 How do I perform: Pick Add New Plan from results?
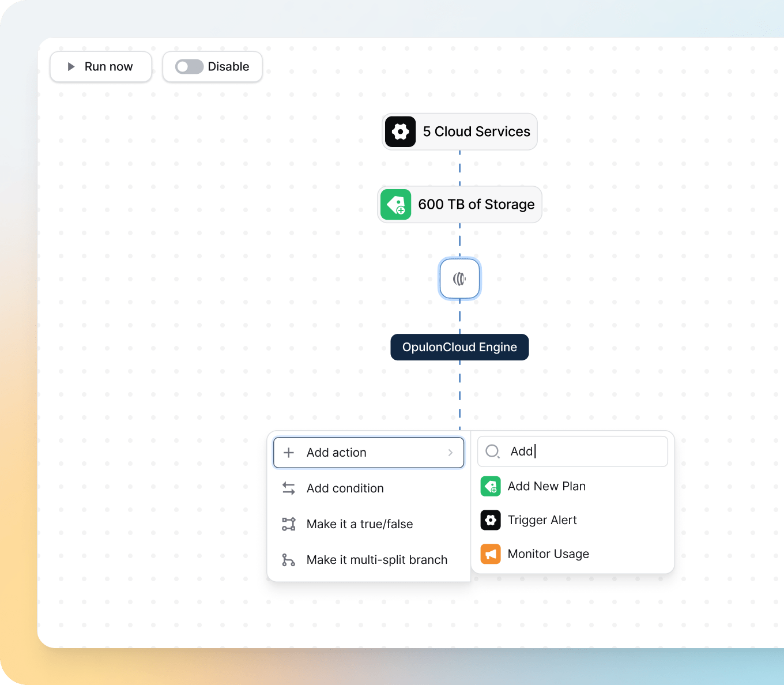tap(546, 486)
